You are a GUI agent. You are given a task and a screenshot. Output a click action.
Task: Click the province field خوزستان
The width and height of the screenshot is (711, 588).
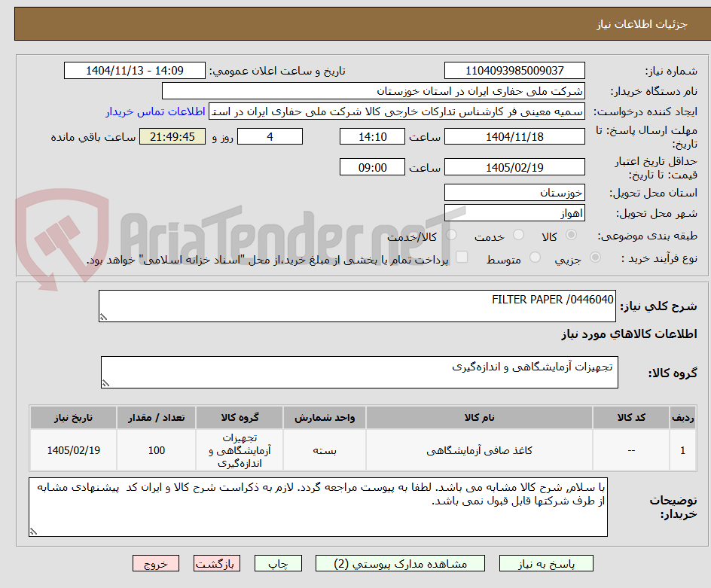pos(514,193)
